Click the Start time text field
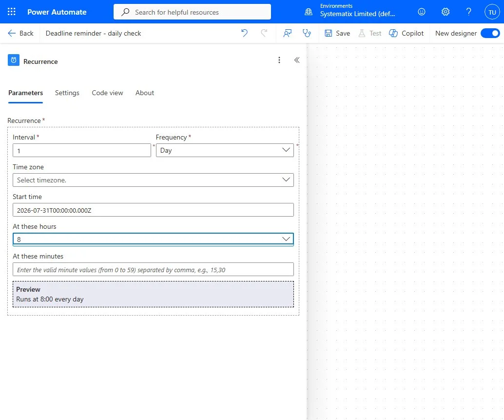 pos(153,210)
